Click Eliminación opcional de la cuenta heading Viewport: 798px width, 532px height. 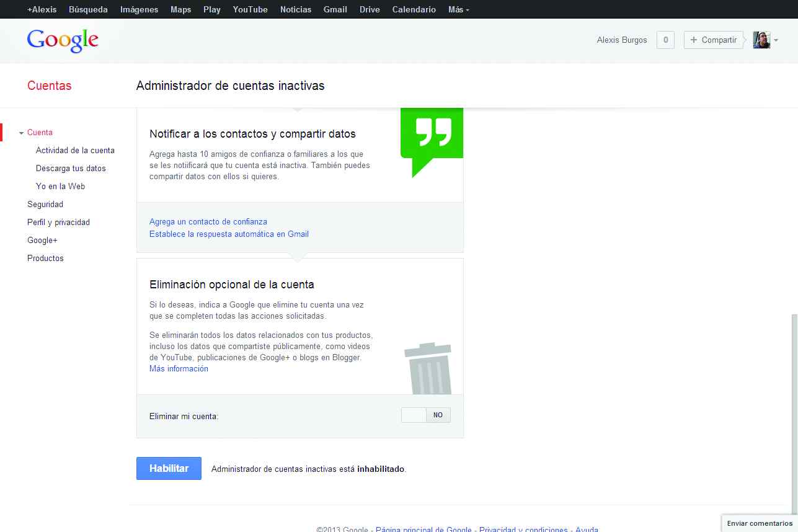coord(232,285)
